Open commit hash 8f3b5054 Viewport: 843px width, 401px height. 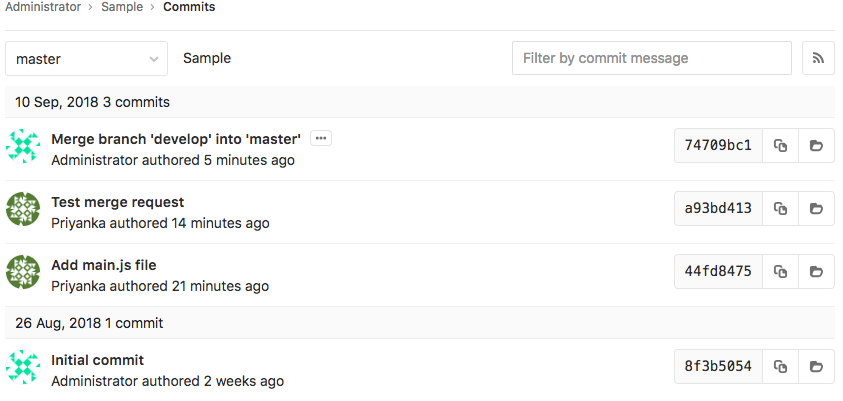(718, 367)
